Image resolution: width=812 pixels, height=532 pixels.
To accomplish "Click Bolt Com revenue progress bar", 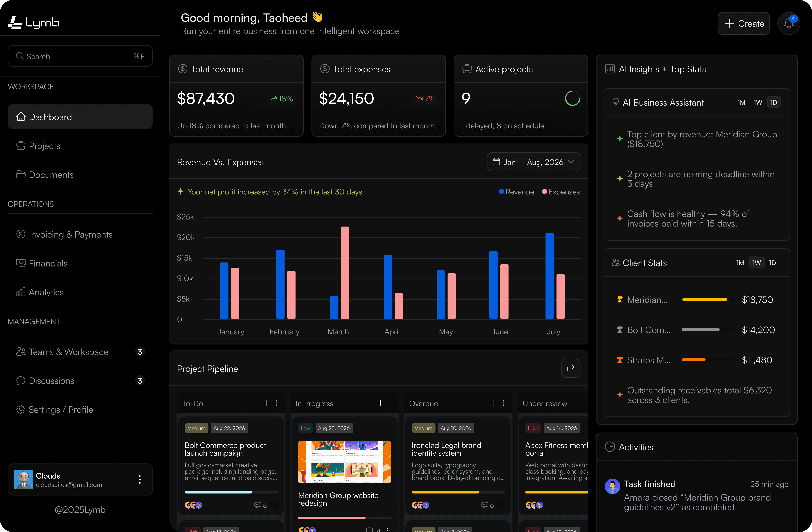I will (x=708, y=330).
